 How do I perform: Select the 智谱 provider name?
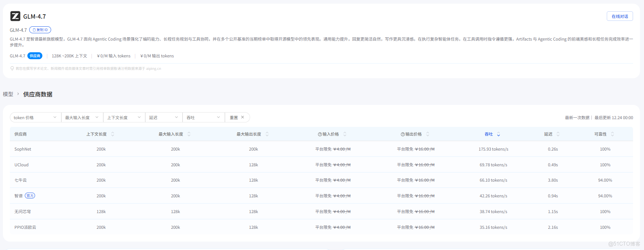[x=19, y=196]
